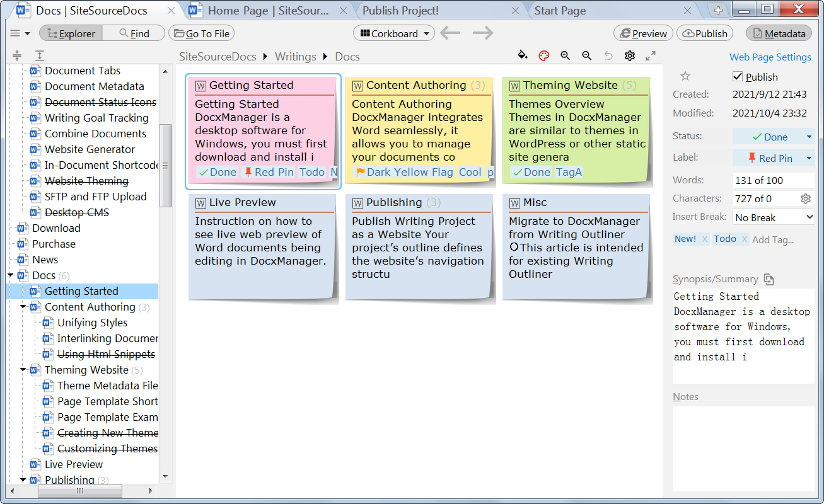This screenshot has height=504, width=824.
Task: Expand corkboard to full screen
Action: [651, 55]
